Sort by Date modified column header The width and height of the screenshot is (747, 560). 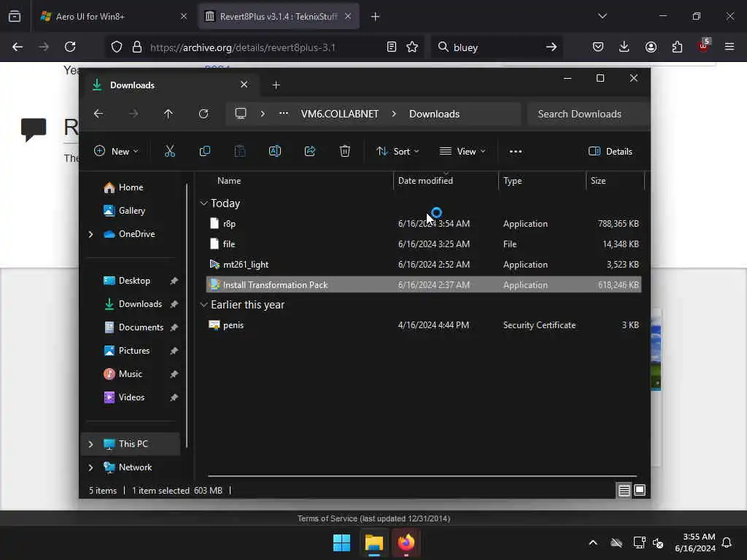pyautogui.click(x=425, y=181)
